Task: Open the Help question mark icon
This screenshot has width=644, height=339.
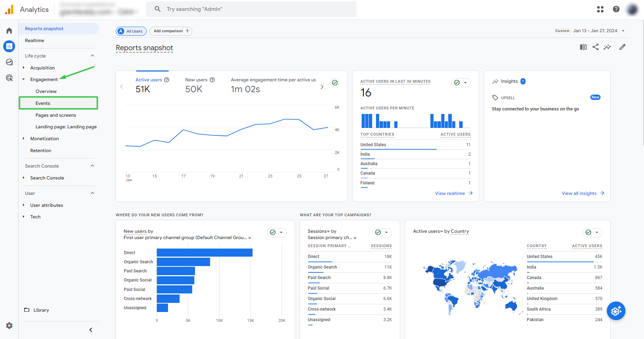Action: point(616,9)
